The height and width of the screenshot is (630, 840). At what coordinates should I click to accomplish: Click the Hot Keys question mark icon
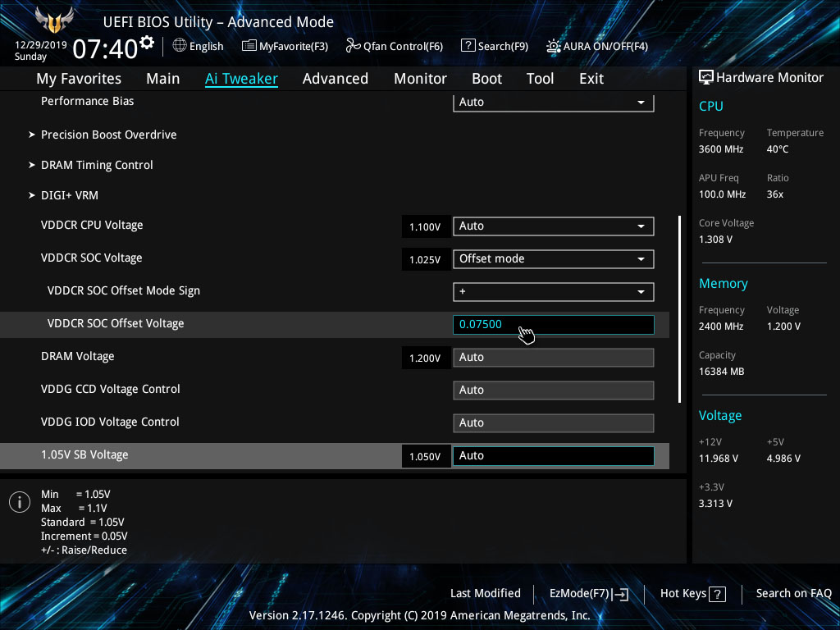[x=717, y=594]
